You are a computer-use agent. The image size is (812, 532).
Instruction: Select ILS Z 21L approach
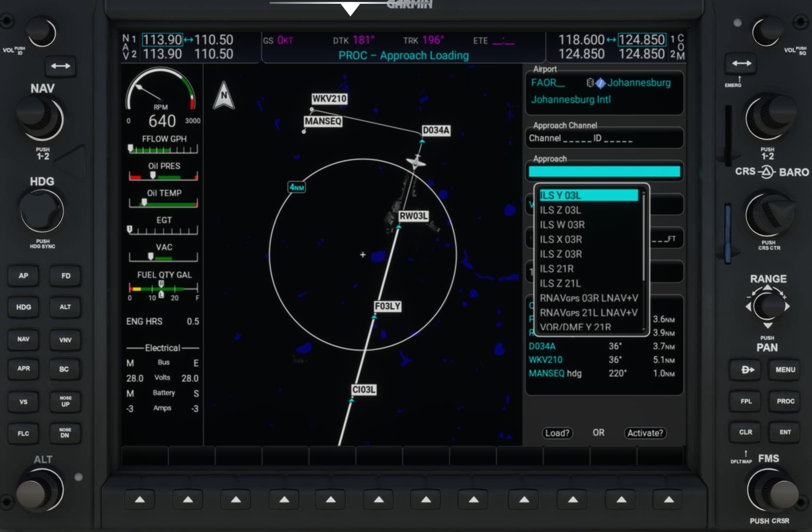click(x=589, y=283)
